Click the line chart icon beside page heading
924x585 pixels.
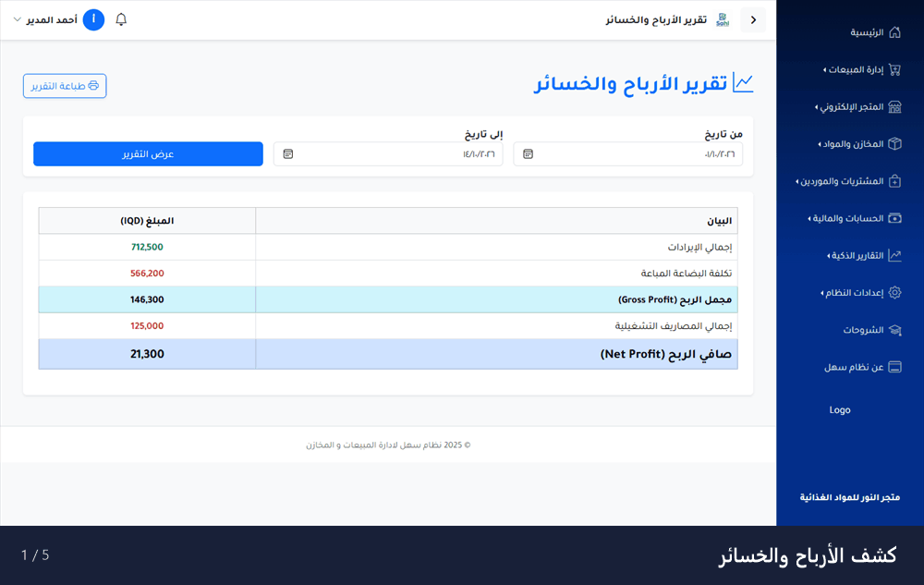tap(743, 82)
